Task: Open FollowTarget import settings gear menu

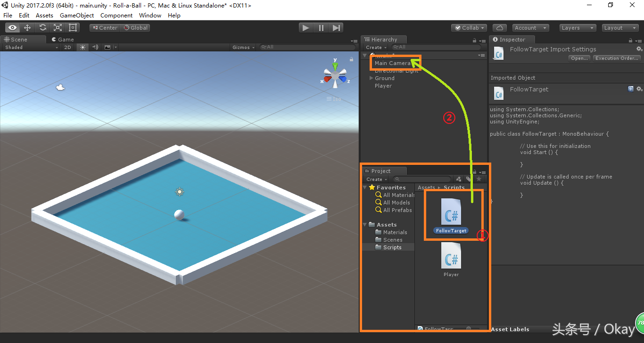Action: [639, 49]
